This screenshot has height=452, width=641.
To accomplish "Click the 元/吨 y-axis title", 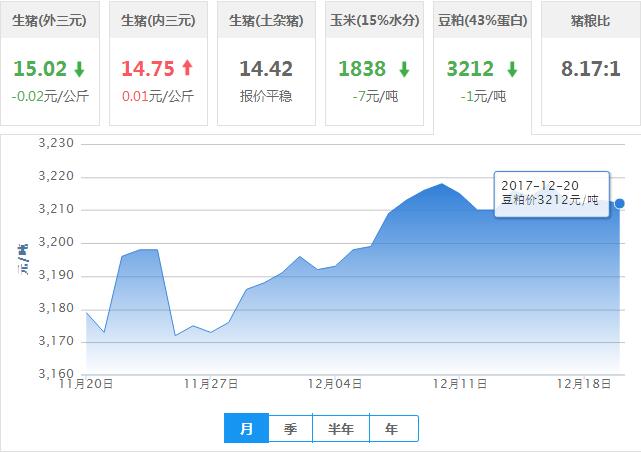I will [x=23, y=259].
